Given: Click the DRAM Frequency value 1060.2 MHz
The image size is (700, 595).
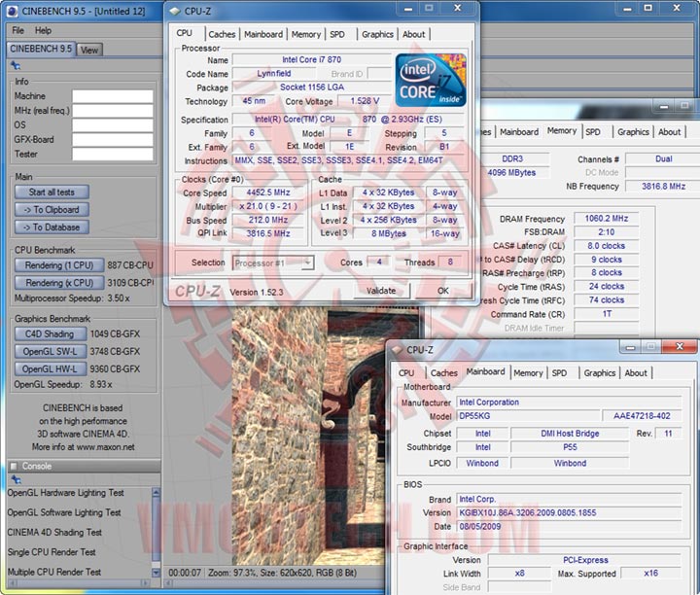Looking at the screenshot, I should [607, 219].
